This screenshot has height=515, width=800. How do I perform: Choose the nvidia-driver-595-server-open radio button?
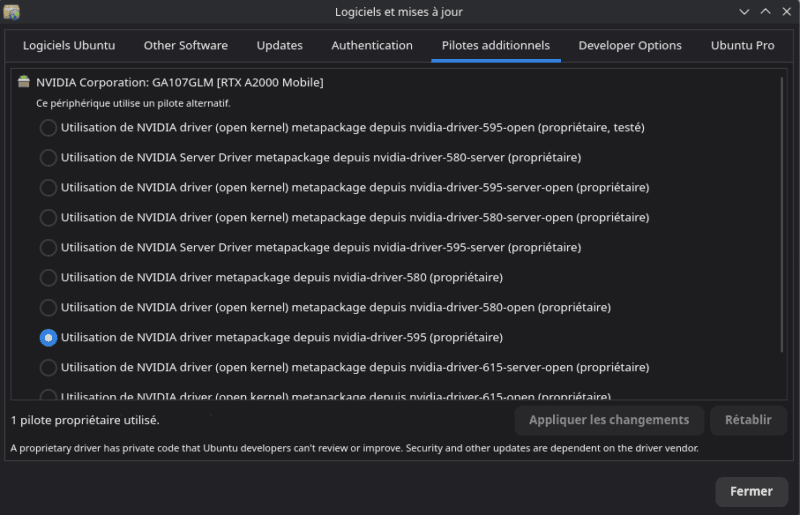point(48,188)
